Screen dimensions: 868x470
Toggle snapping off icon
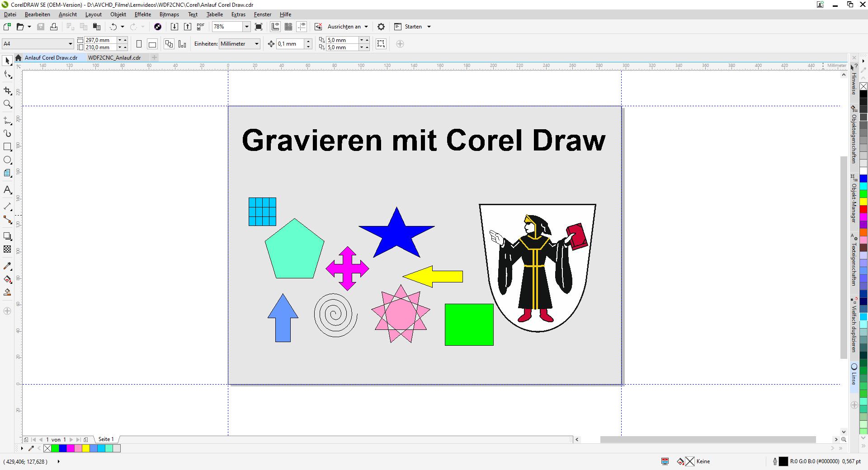point(318,27)
